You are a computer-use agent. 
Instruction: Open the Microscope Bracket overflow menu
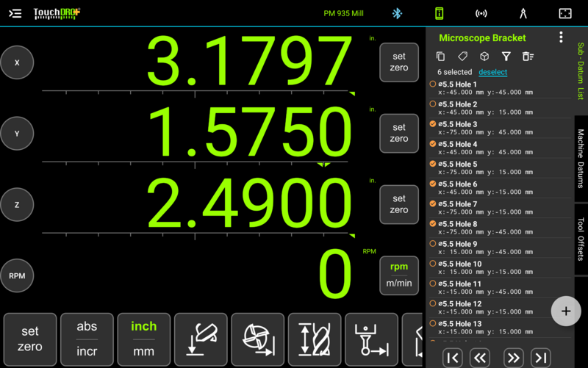pos(561,37)
